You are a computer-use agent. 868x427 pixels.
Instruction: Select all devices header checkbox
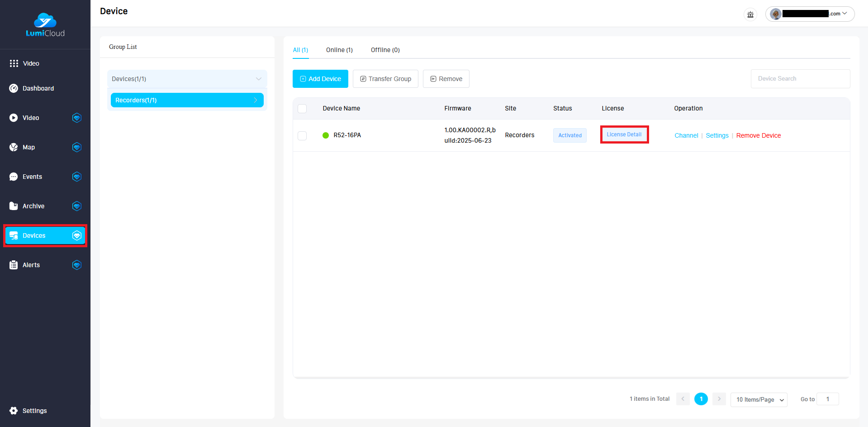tap(302, 109)
